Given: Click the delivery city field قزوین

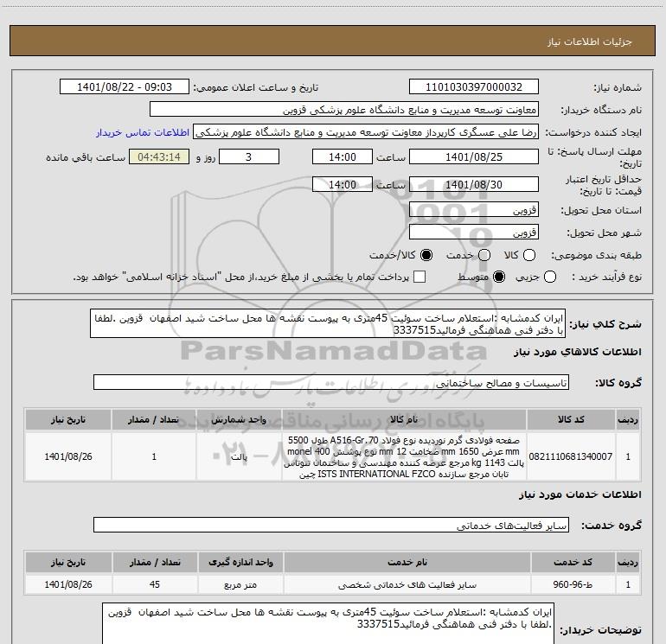Looking at the screenshot, I should click(x=474, y=233).
